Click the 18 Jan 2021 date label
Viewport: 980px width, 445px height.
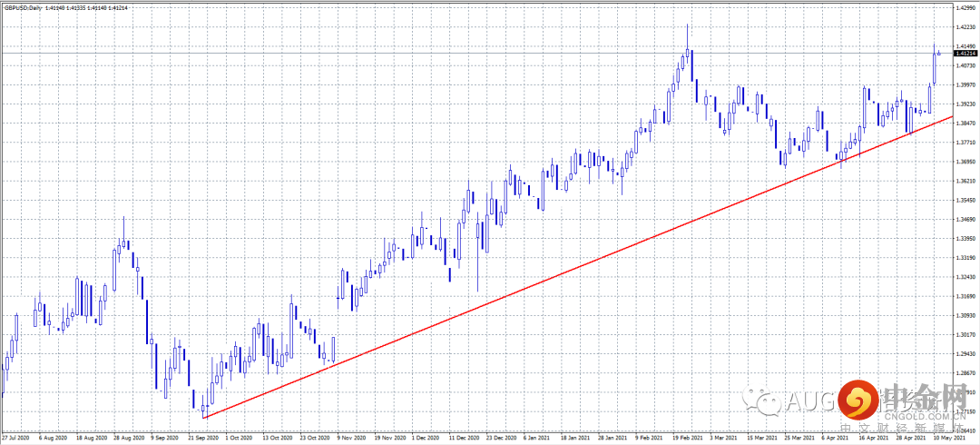click(x=575, y=440)
